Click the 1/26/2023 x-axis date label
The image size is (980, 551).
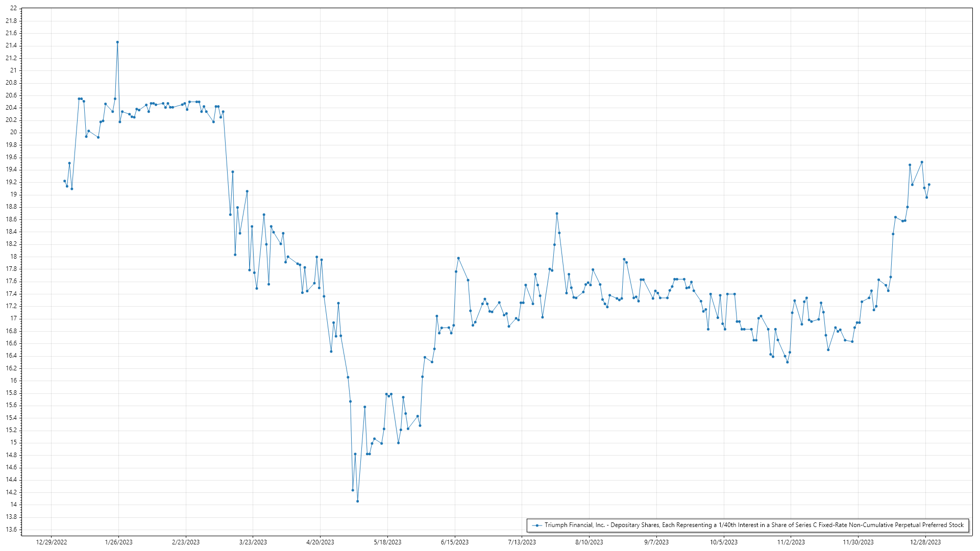pos(118,542)
